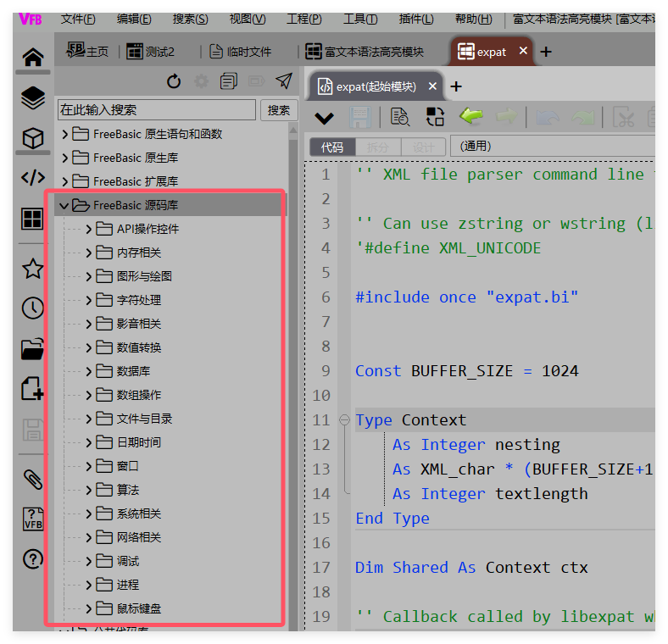
Task: Click the star favorites sidebar icon
Action: tap(33, 269)
